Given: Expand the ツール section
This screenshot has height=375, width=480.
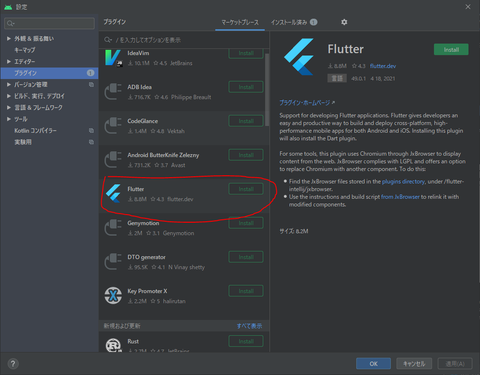Looking at the screenshot, I should [9, 119].
